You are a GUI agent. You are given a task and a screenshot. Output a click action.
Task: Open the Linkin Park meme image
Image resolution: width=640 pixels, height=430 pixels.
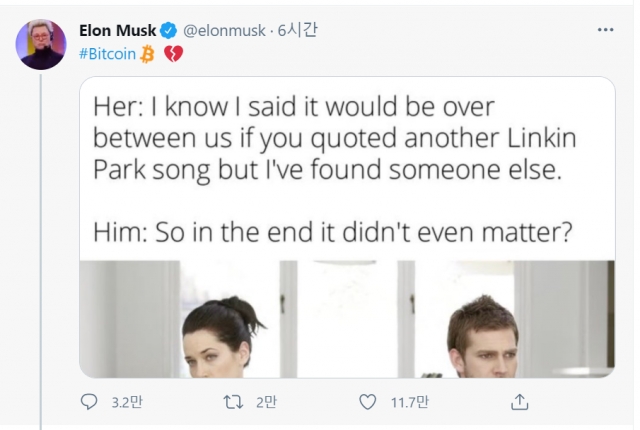click(x=347, y=227)
